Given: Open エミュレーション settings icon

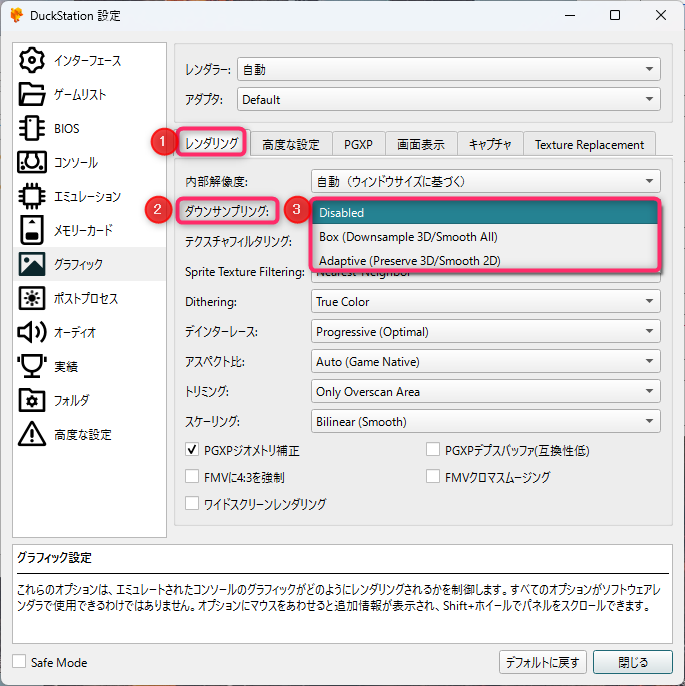Looking at the screenshot, I should click(33, 196).
